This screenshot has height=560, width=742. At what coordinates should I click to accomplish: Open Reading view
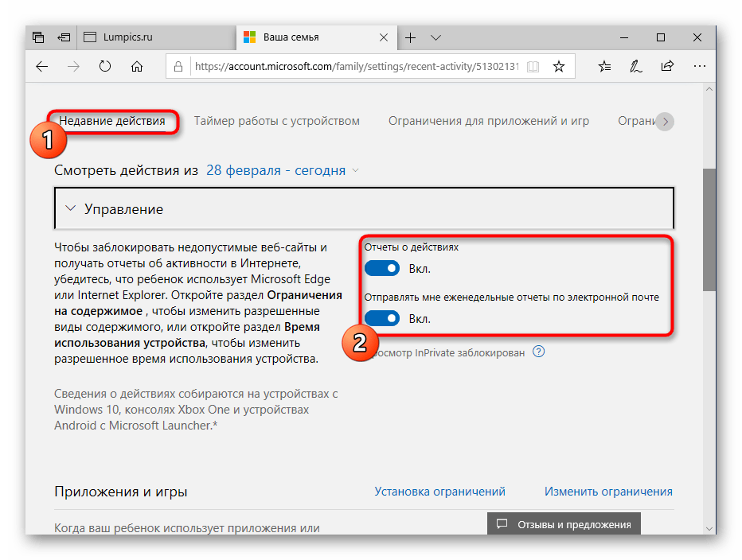(532, 67)
